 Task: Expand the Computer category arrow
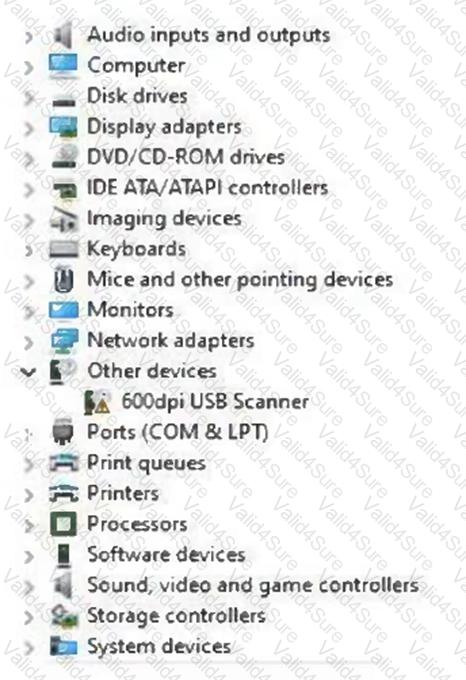(x=29, y=66)
